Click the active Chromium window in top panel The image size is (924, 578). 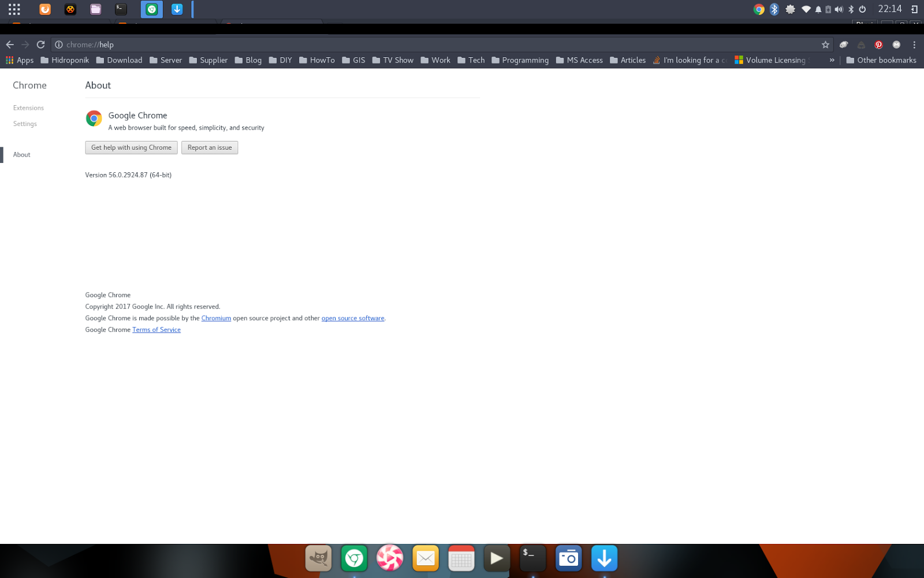[x=152, y=9]
